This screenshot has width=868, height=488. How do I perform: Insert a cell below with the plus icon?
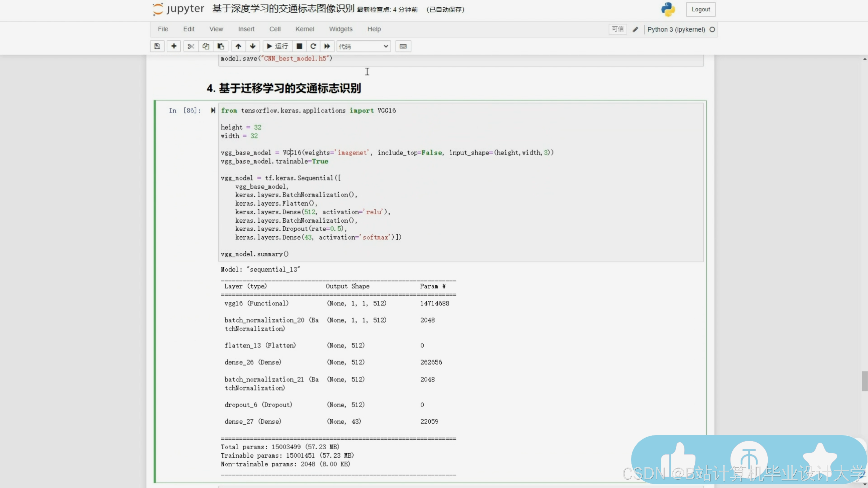point(174,46)
